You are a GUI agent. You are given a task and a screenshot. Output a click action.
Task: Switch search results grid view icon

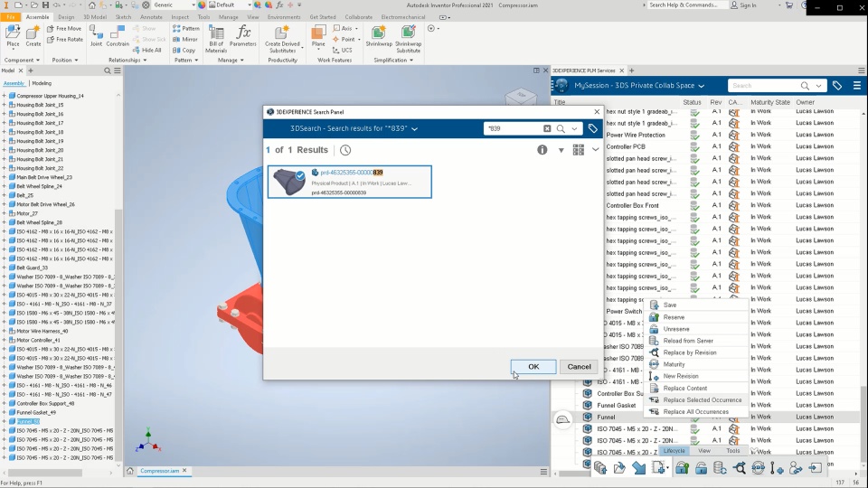579,150
